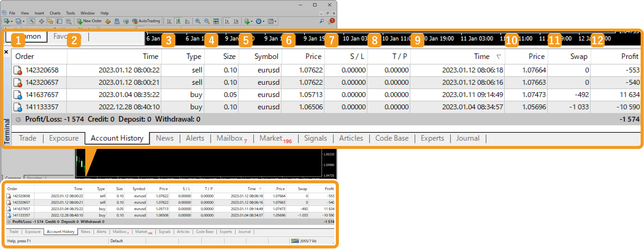644x250 pixels.
Task: Switch chart to Bar Chart mode
Action: click(169, 21)
